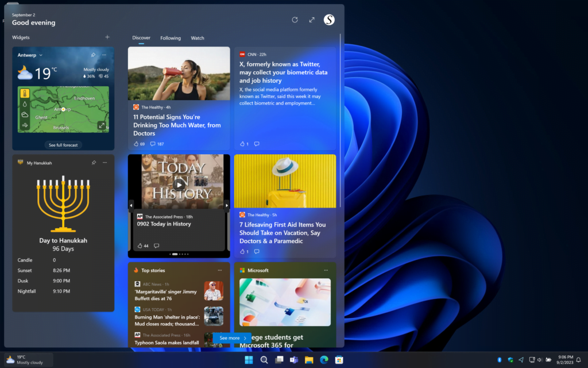
Task: Expand the weather map
Action: (x=102, y=125)
